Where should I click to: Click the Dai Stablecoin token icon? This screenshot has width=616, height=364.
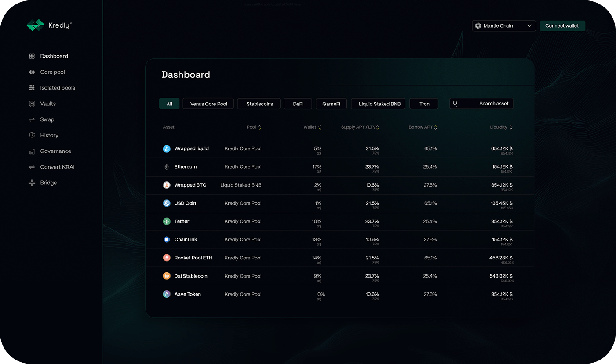coord(167,276)
